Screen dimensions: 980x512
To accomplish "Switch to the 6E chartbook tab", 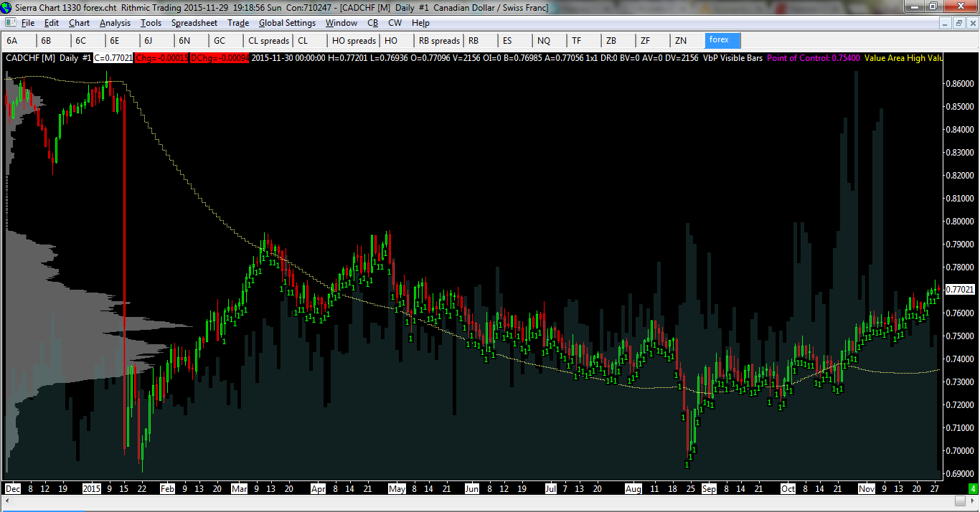I will coord(122,41).
